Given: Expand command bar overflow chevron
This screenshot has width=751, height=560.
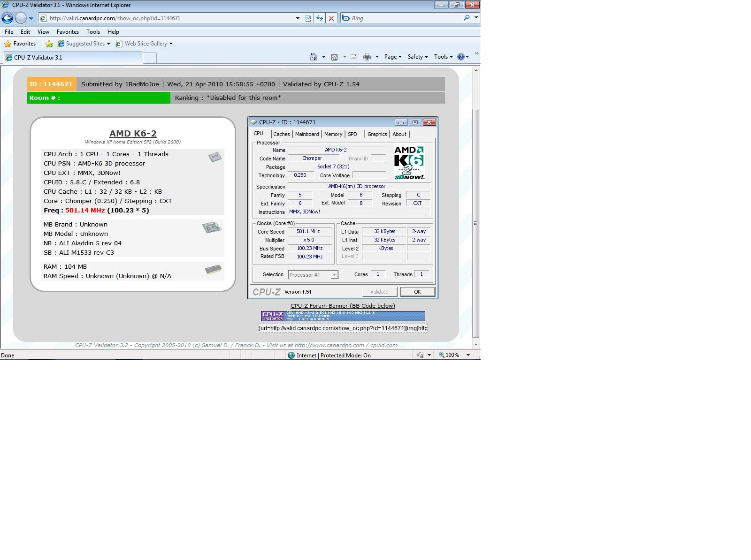Looking at the screenshot, I should [x=476, y=53].
